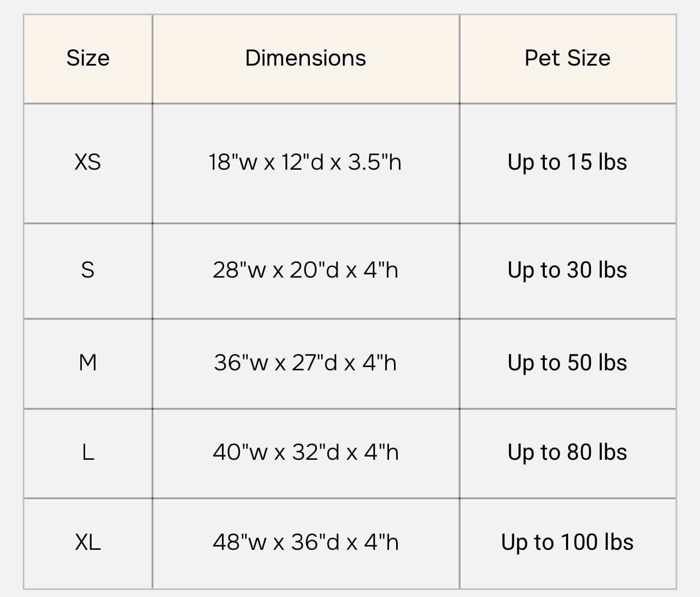Click the 28"w x 20"d x 4"h dimensions
This screenshot has width=700, height=597.
coord(306,270)
